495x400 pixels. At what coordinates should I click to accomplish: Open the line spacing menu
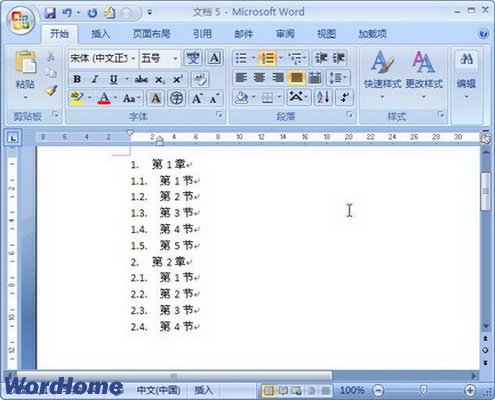[x=338, y=78]
